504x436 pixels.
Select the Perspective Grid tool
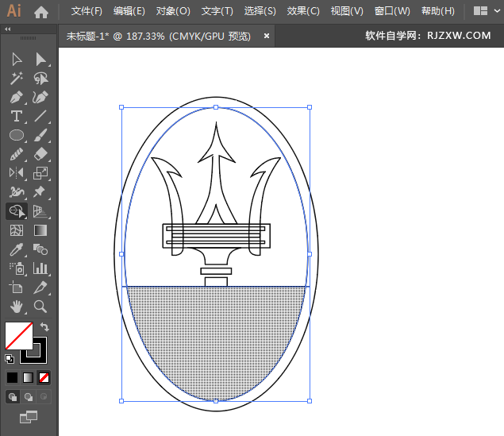40,211
